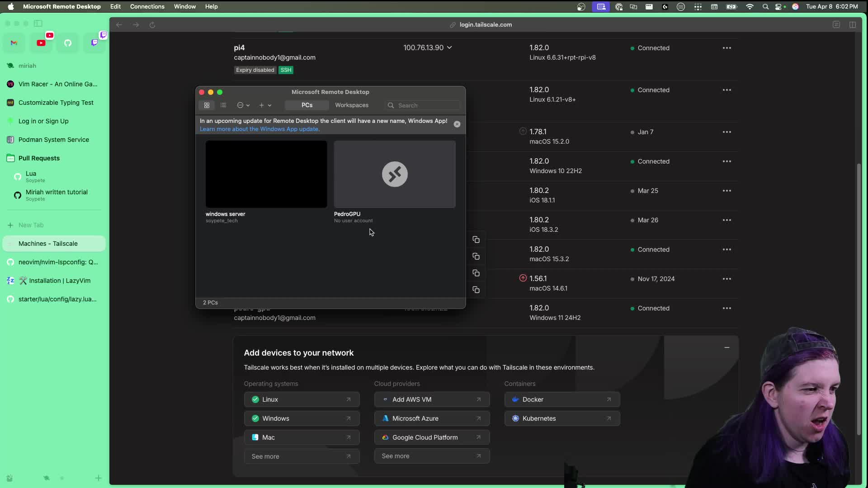The image size is (868, 488).
Task: Open the smiley options dropdown in Remote Desktop
Action: (243, 105)
